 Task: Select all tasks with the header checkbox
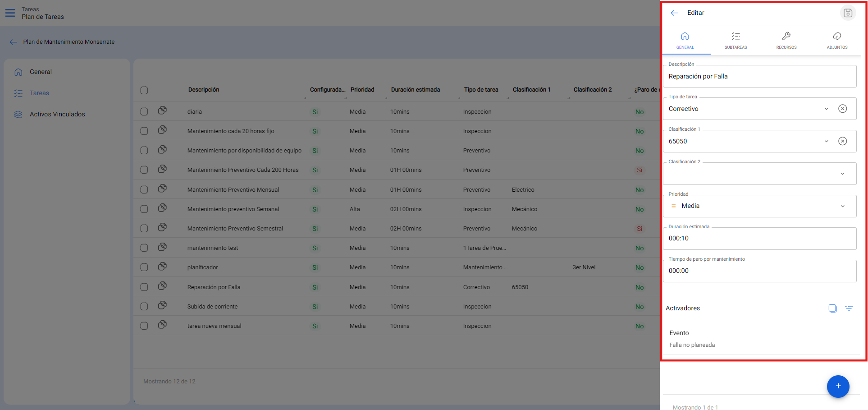144,90
